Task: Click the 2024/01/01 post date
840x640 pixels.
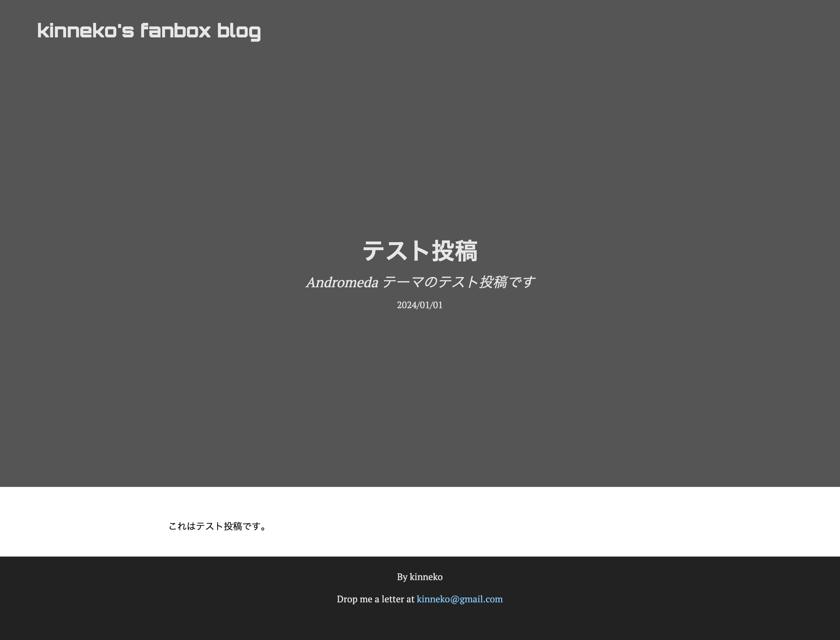Action: click(x=420, y=305)
